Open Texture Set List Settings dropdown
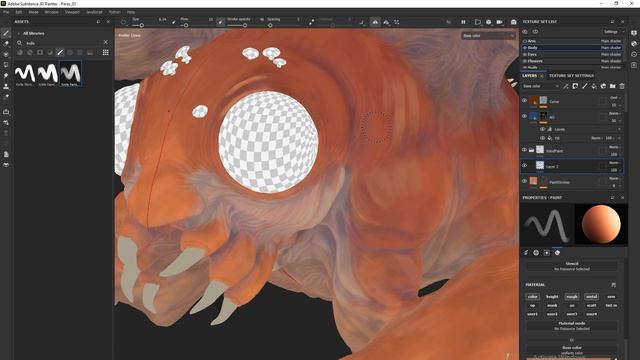Image resolution: width=640 pixels, height=360 pixels. (613, 32)
